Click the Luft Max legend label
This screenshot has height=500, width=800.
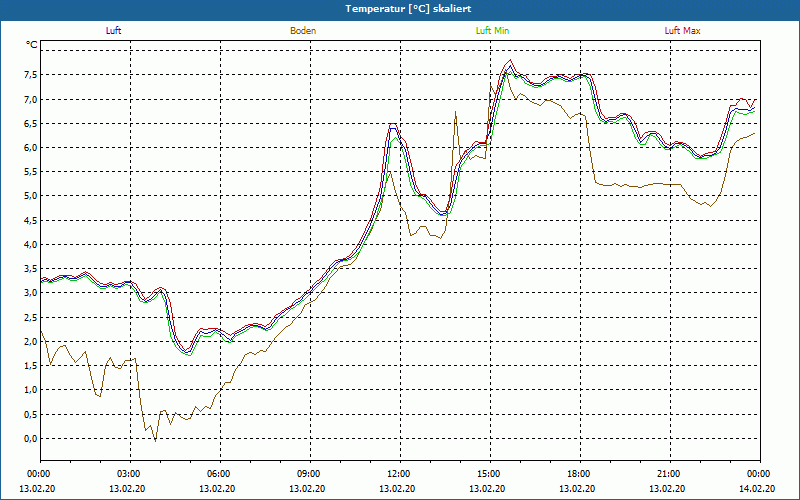tap(682, 31)
